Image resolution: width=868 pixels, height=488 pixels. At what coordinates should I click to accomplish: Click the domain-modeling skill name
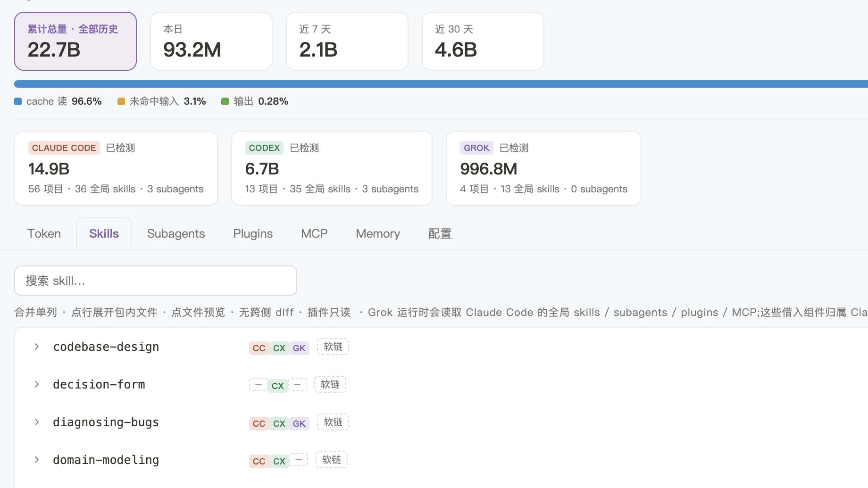tap(106, 460)
